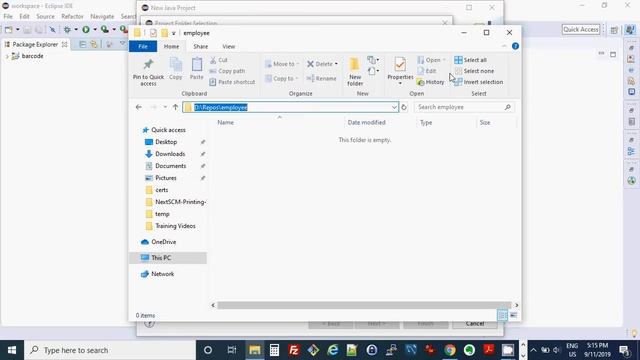Select OneDrive in navigation pane
Screen dimensions: 640x360
164,242
